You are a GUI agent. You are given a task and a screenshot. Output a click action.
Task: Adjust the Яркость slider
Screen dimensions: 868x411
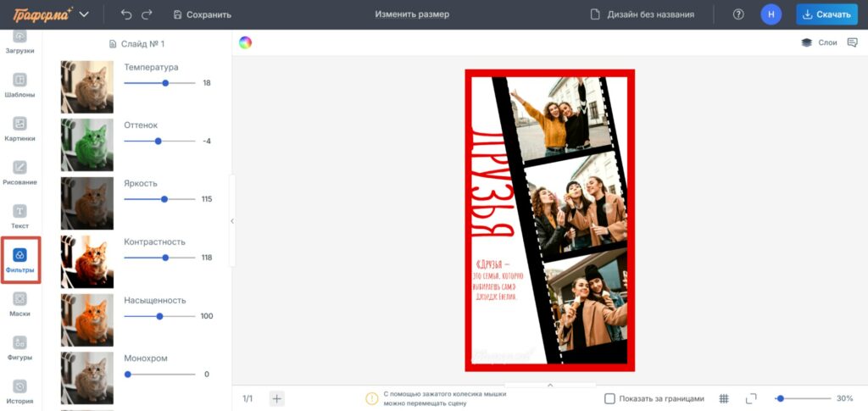click(159, 199)
